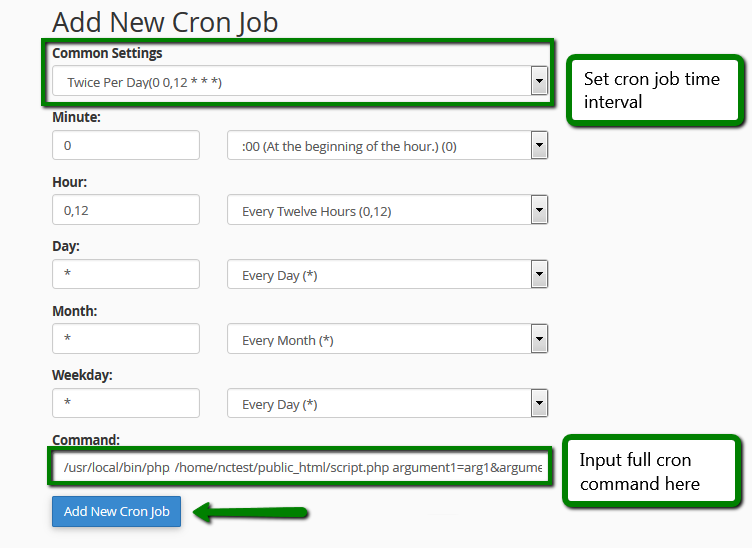Screen dimensions: 752x548
Task: Click the Month dropdown arrow button
Action: pyautogui.click(x=539, y=340)
